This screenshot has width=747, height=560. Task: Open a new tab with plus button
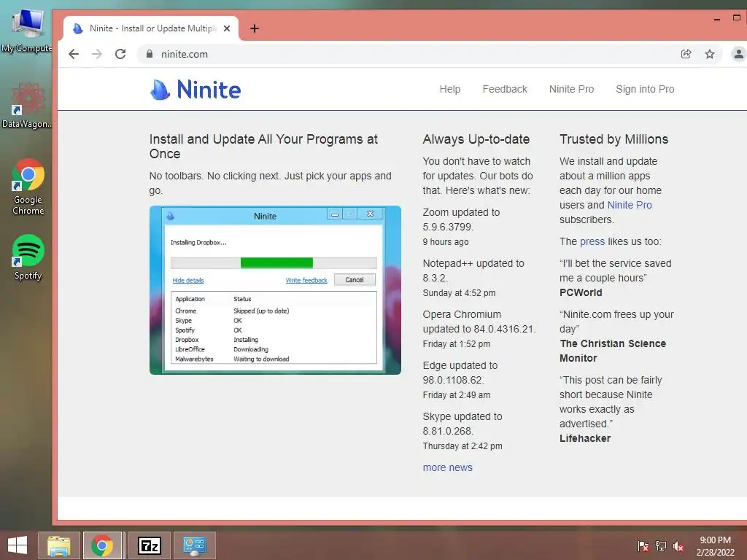click(255, 28)
